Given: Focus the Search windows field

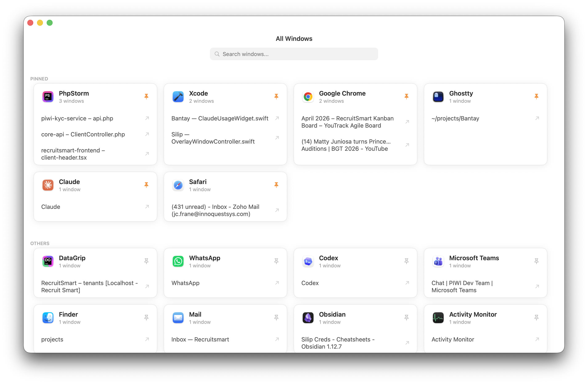Looking at the screenshot, I should tap(294, 54).
